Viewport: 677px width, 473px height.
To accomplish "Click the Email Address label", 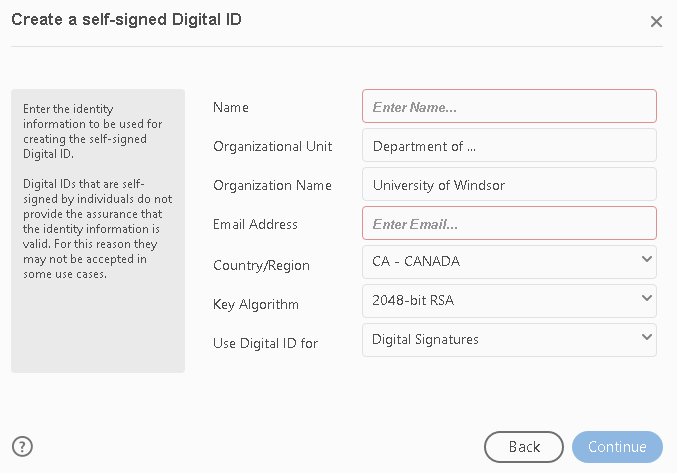I will tap(255, 224).
